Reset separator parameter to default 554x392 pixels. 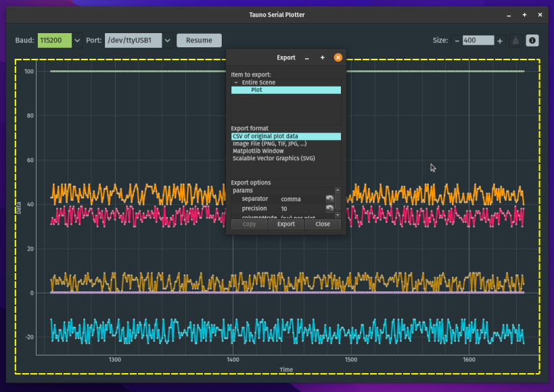click(329, 199)
